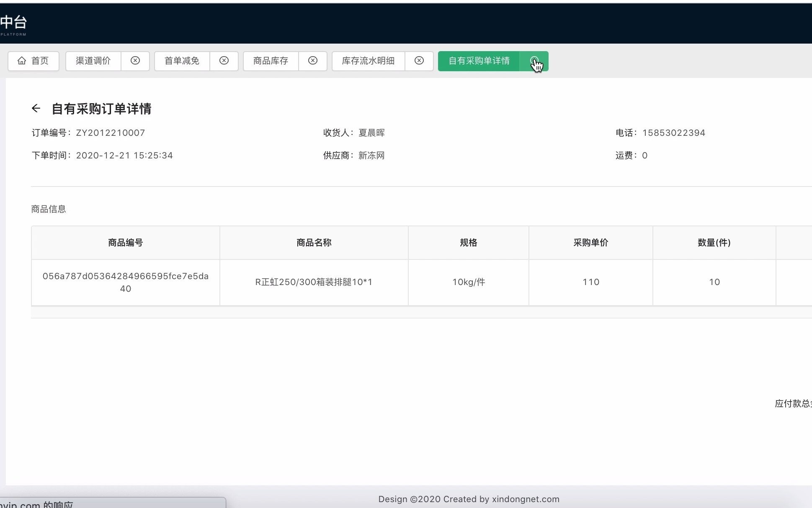The width and height of the screenshot is (812, 508).
Task: Switch to the 商品库存 tab
Action: point(271,61)
